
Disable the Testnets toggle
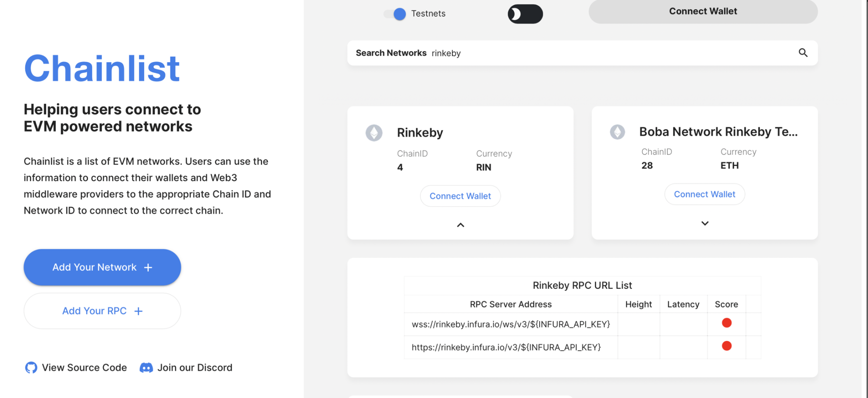tap(394, 14)
